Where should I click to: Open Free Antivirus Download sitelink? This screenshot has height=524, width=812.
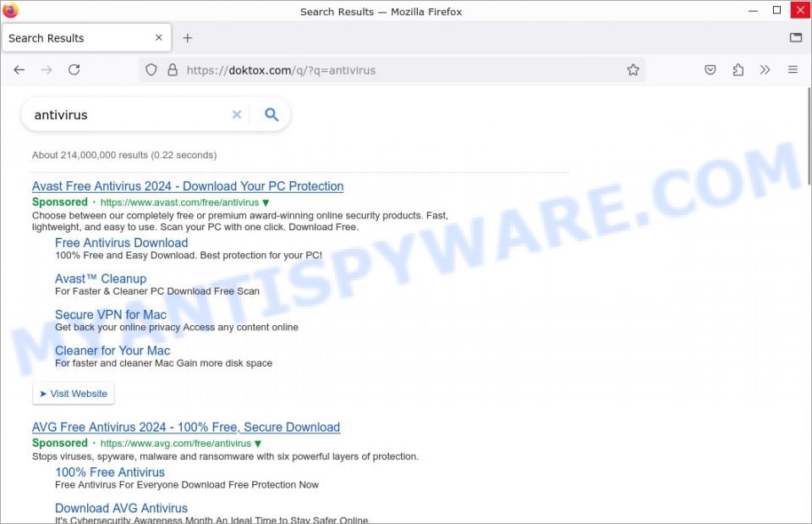click(x=121, y=243)
